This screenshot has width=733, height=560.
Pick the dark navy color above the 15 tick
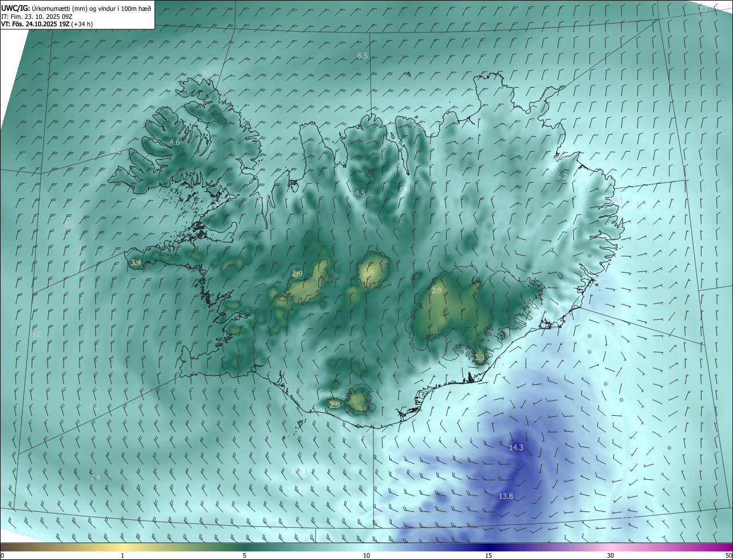[x=488, y=547]
